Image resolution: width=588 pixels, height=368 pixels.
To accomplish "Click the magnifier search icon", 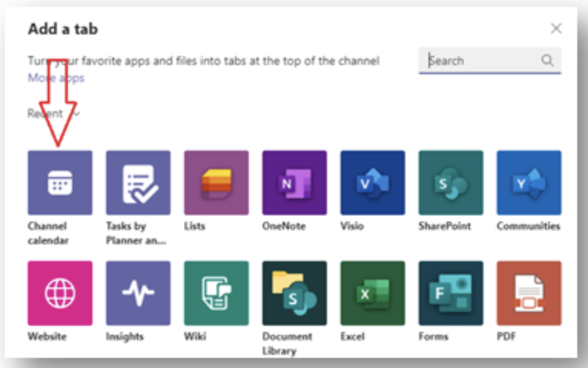I will pos(547,60).
